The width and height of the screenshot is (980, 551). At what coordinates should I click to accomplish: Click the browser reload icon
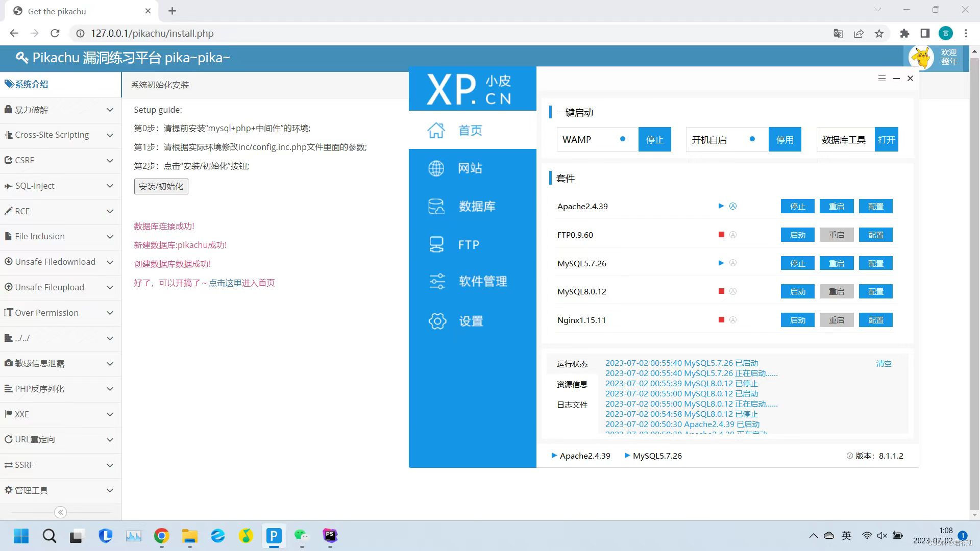pos(55,33)
